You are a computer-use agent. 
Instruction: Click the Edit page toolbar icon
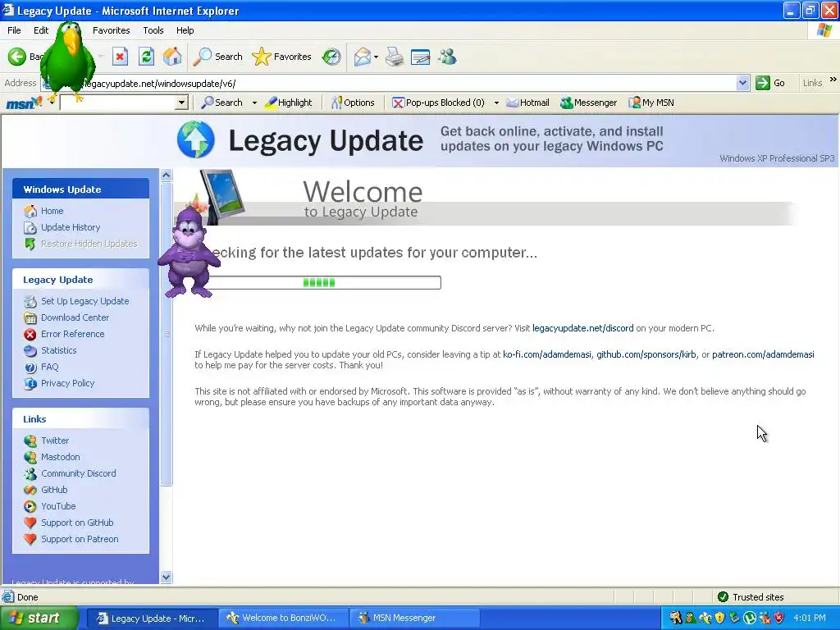420,57
